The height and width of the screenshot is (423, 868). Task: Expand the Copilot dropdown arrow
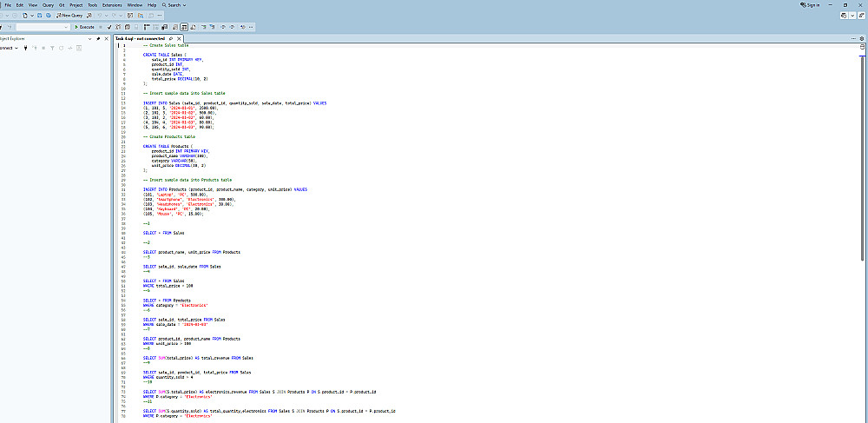click(852, 16)
